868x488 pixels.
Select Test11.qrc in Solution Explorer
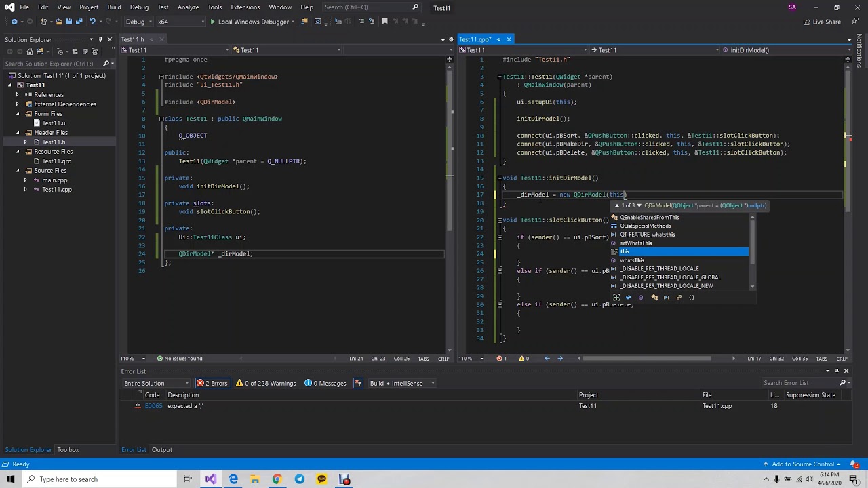point(56,161)
